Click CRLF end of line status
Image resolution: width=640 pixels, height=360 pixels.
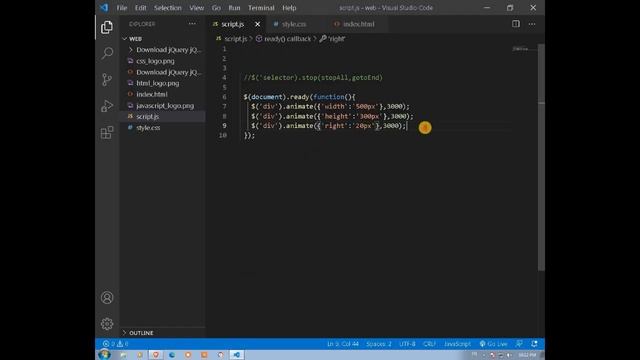tap(429, 344)
